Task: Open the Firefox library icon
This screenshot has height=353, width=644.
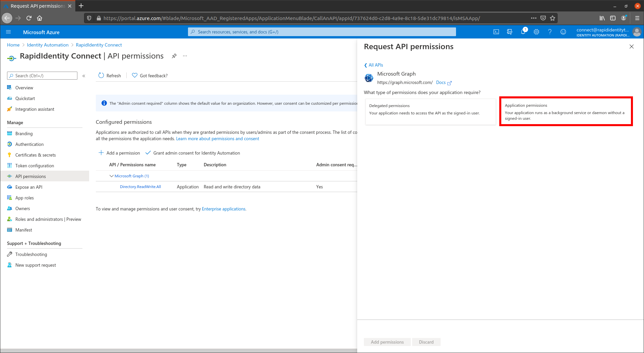Action: pos(602,18)
